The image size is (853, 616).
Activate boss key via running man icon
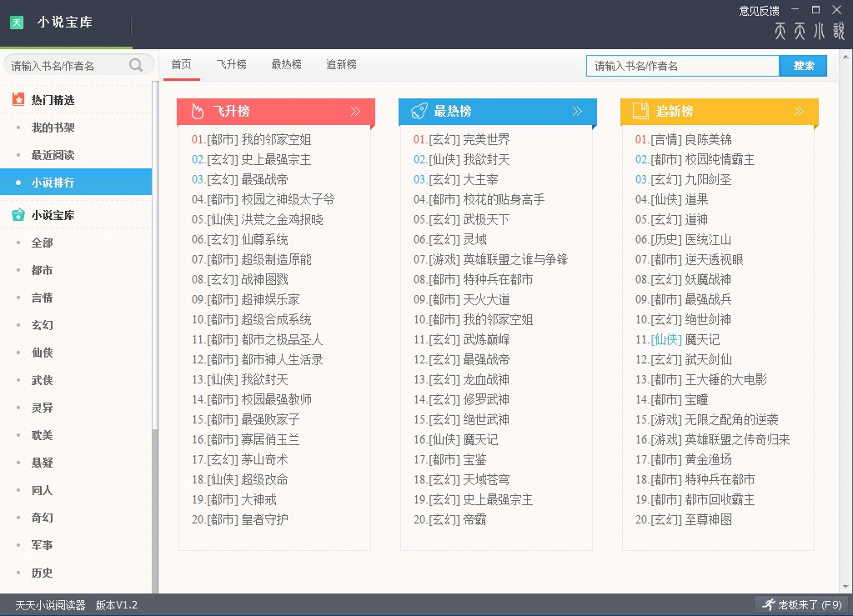point(769,604)
